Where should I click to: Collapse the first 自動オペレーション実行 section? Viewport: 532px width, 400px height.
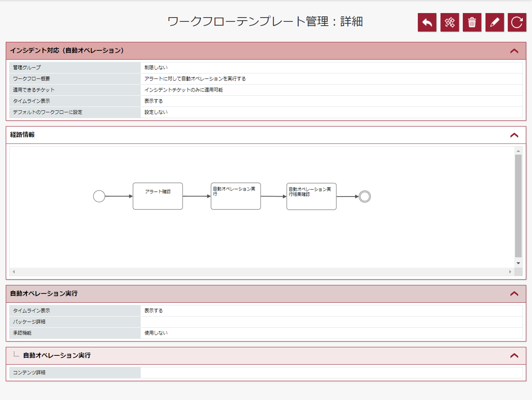coord(514,294)
